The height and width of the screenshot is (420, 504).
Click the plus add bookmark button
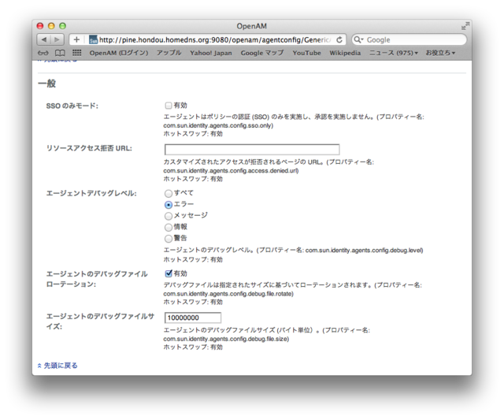click(76, 39)
